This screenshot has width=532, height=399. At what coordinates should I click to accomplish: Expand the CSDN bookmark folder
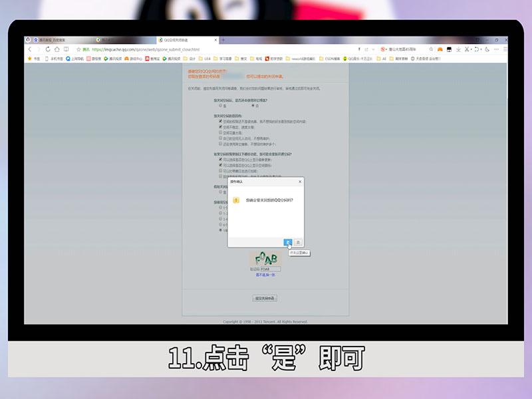[x=329, y=59]
